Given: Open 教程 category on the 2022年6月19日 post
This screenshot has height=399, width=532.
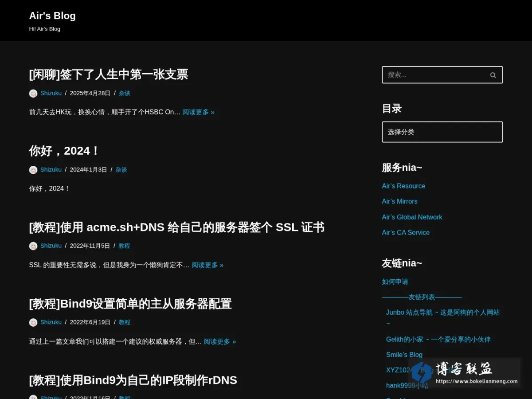Looking at the screenshot, I should 125,322.
